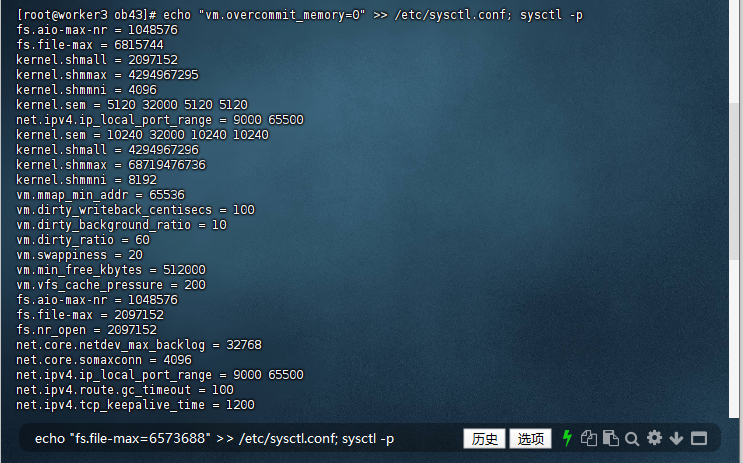The height and width of the screenshot is (463, 743).
Task: Click the 'vm.dirty_writeback_centisecs = 100' line
Action: pos(136,210)
